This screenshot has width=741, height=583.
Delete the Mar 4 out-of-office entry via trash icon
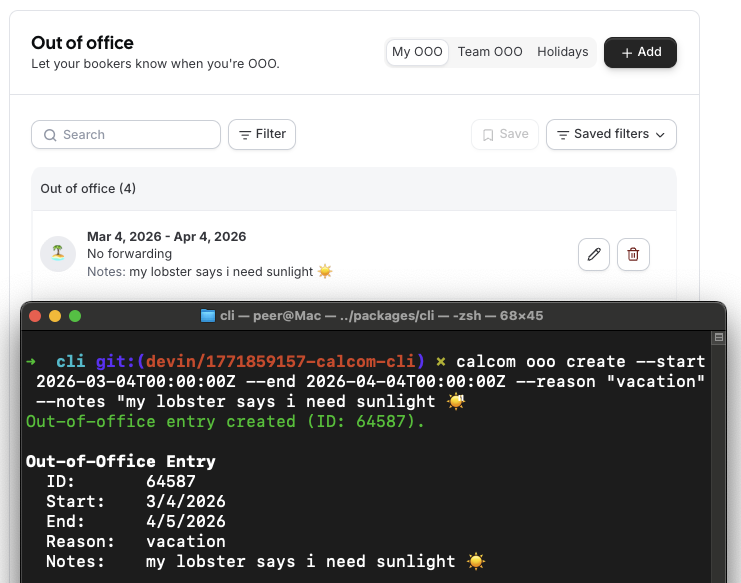coord(633,254)
